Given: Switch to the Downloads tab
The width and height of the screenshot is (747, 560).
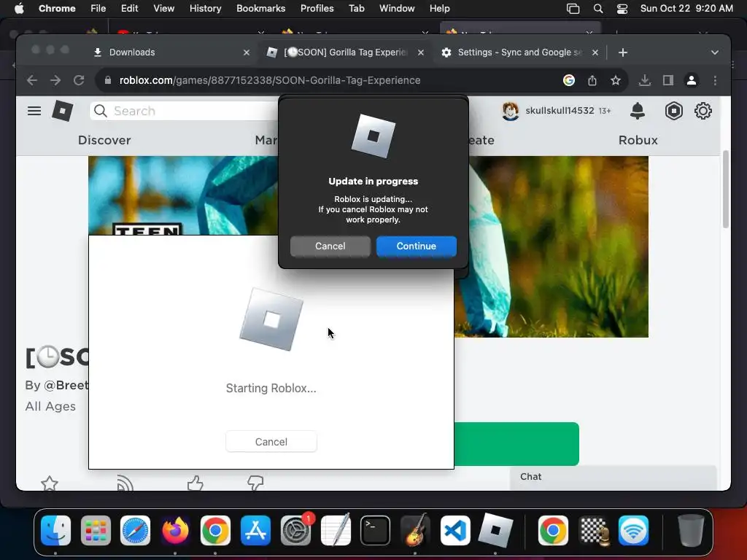Looking at the screenshot, I should coord(171,52).
